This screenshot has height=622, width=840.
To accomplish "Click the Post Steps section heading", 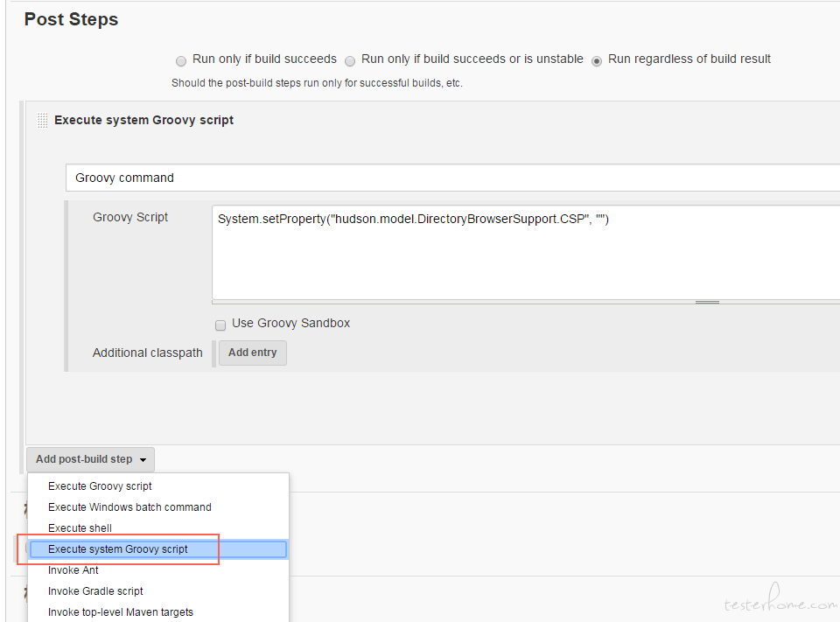I will 71,19.
